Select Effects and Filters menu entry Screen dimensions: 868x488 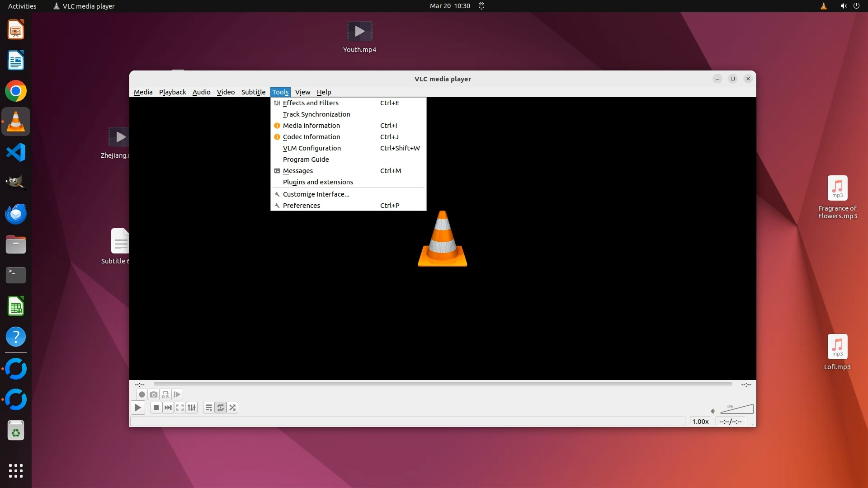[311, 103]
